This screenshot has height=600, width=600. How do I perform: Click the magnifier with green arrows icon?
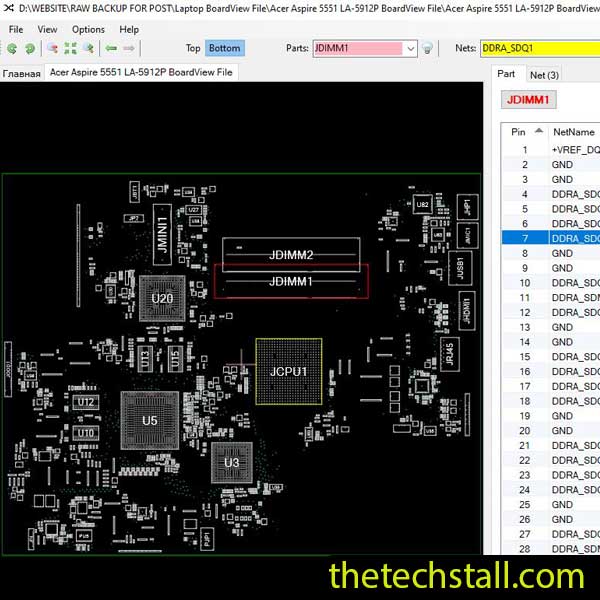pyautogui.click(x=89, y=48)
